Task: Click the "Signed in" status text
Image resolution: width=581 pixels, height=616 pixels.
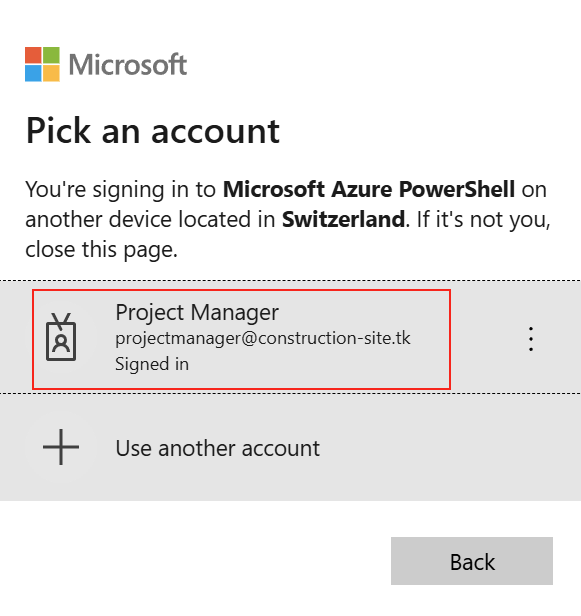Action: pyautogui.click(x=152, y=364)
